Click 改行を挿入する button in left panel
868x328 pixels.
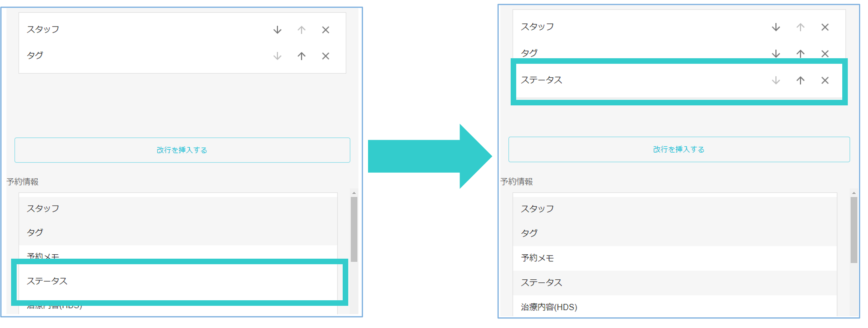(x=182, y=150)
